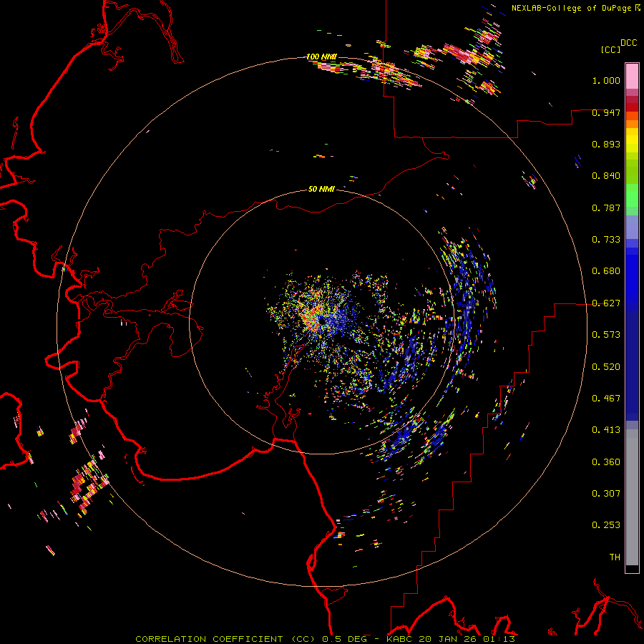
Task: Click the 1.000 scale value
Action: [606, 80]
